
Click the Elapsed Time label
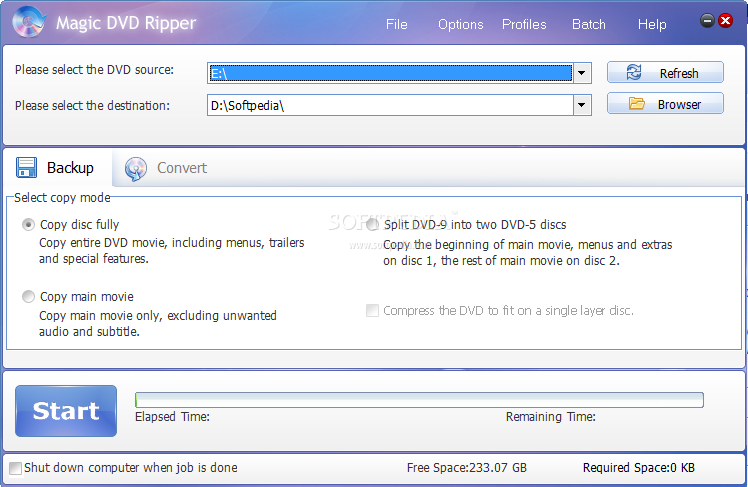point(172,416)
